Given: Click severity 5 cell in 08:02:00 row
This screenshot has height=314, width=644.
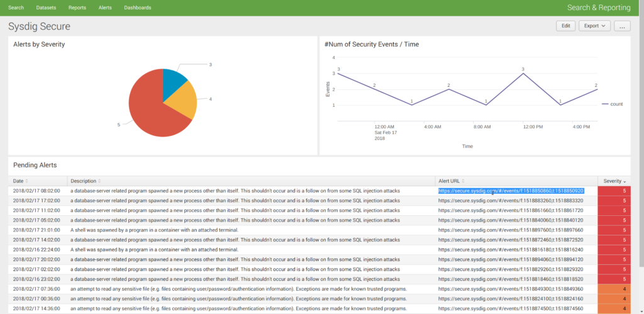Looking at the screenshot, I should click(x=614, y=191).
